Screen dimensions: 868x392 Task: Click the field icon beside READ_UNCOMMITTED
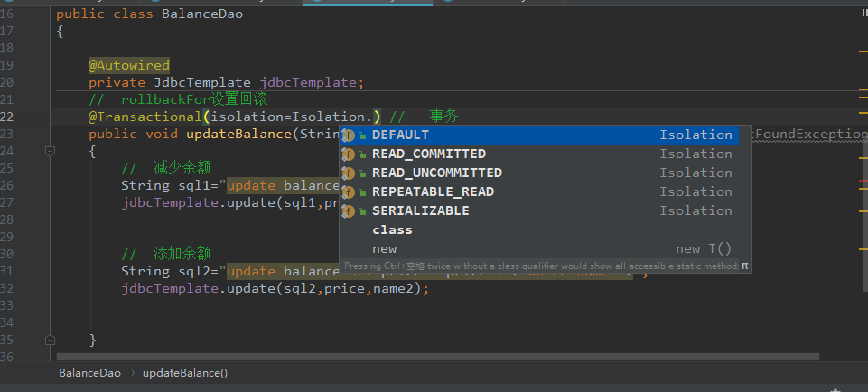click(348, 173)
